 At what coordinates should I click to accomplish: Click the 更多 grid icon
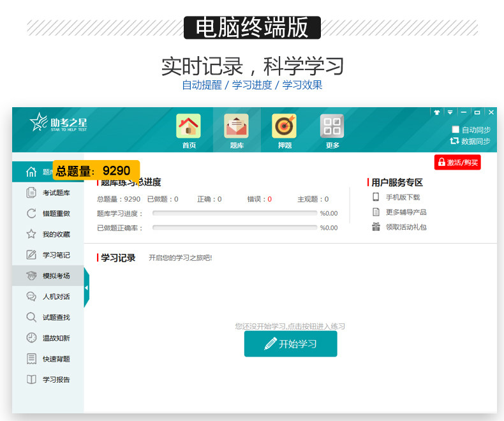332,126
